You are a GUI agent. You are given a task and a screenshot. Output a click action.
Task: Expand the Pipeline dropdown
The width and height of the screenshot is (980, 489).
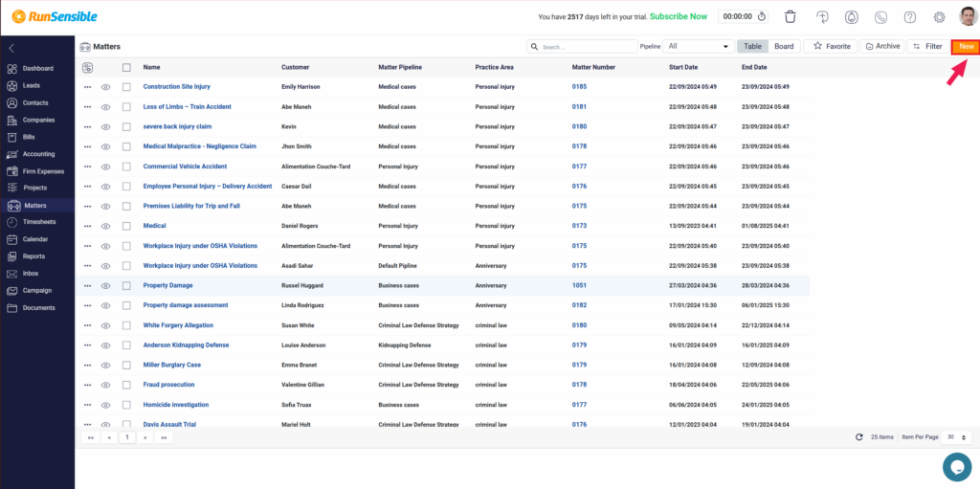[699, 46]
